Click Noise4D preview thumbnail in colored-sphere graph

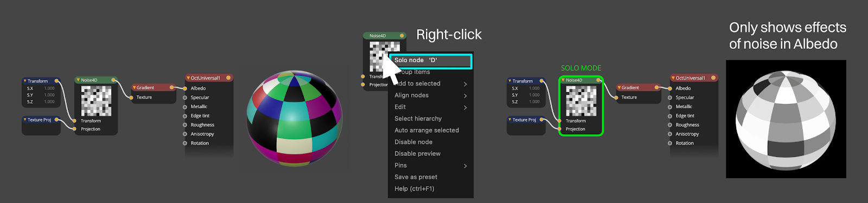pos(96,101)
